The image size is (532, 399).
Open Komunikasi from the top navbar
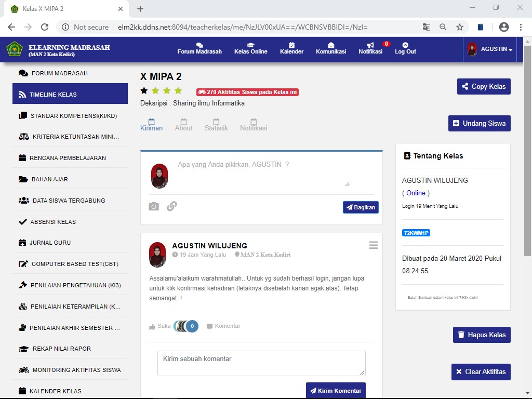[x=331, y=46]
